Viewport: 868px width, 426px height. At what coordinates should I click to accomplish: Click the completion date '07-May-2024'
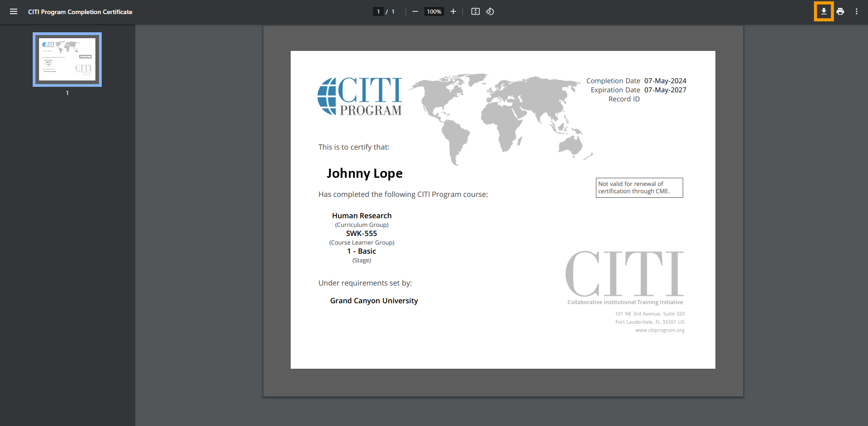[x=665, y=81]
